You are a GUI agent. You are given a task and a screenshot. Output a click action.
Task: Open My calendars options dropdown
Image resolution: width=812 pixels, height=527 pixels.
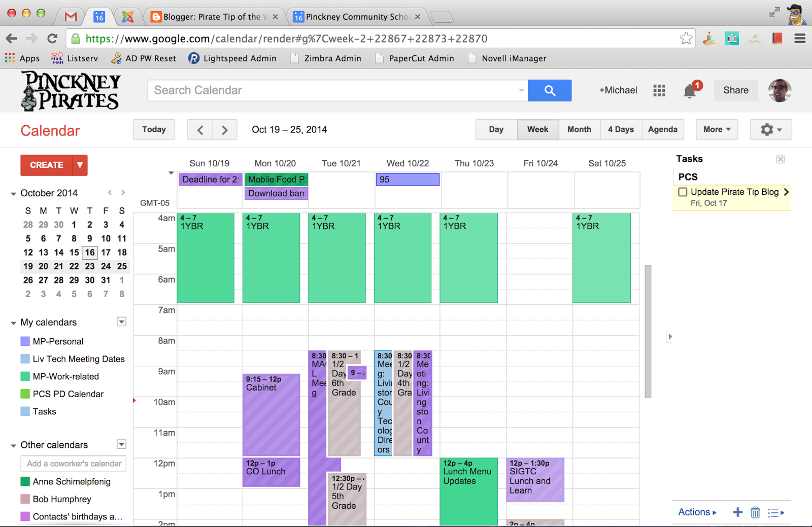tap(121, 322)
